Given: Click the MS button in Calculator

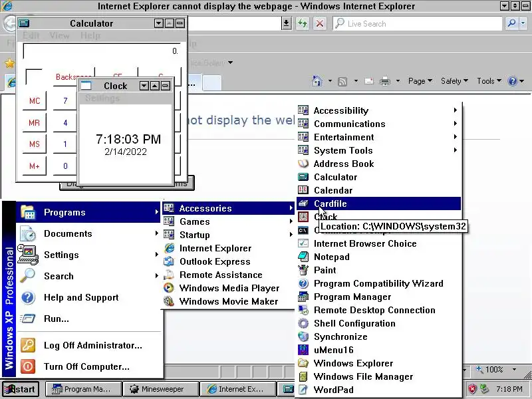Looking at the screenshot, I should [35, 144].
